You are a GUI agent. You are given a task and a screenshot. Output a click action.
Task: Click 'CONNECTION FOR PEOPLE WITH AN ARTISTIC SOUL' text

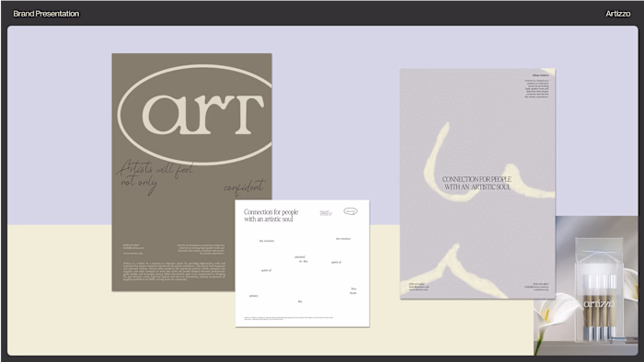click(x=477, y=183)
